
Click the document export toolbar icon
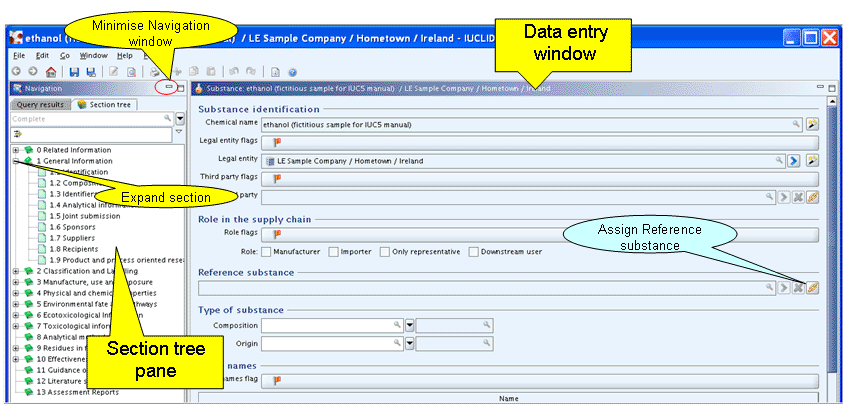pos(275,71)
